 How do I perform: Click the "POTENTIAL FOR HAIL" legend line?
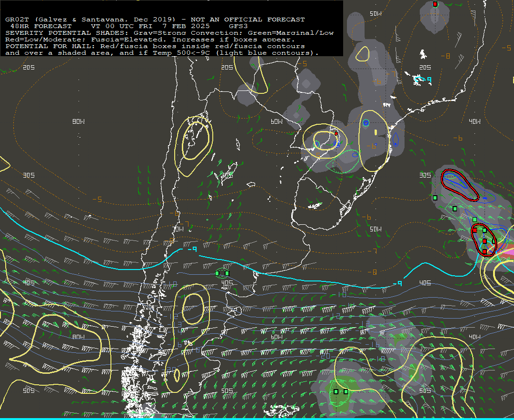coord(155,46)
